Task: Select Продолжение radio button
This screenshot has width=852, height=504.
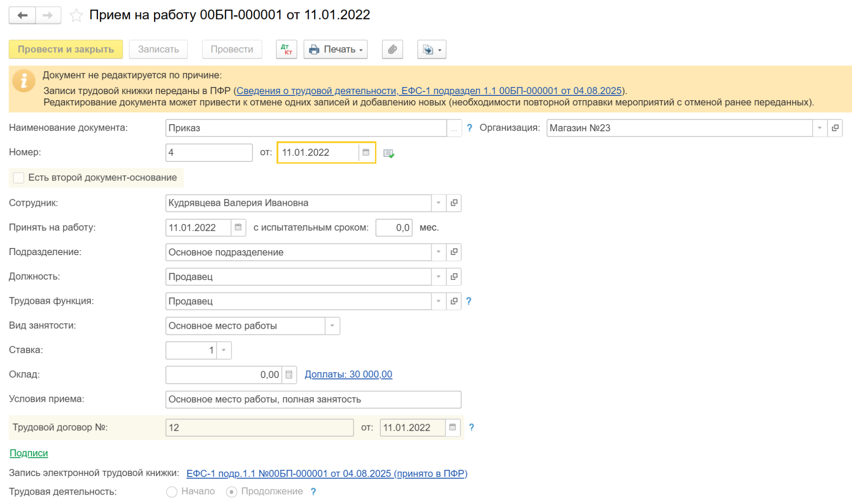Action: pos(232,492)
